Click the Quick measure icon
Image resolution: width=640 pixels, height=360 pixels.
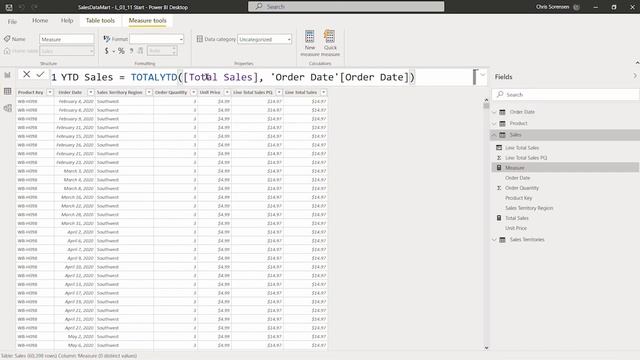point(329,37)
